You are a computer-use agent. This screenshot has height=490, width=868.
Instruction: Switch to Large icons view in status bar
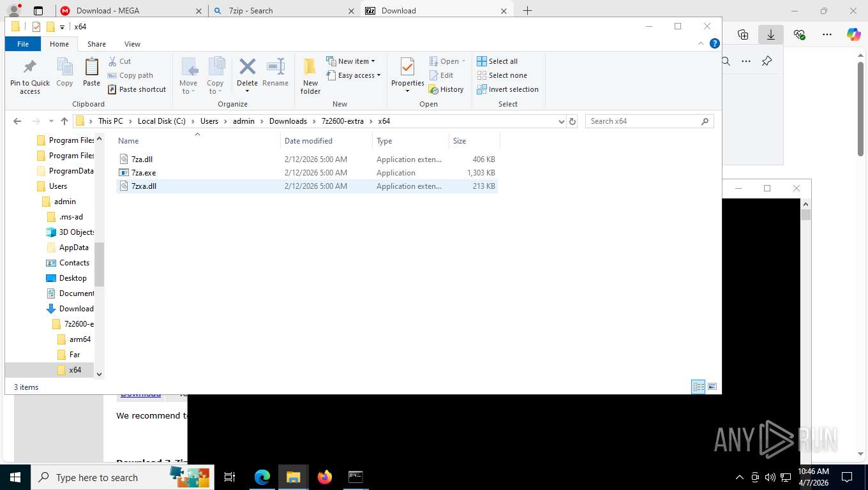(712, 387)
